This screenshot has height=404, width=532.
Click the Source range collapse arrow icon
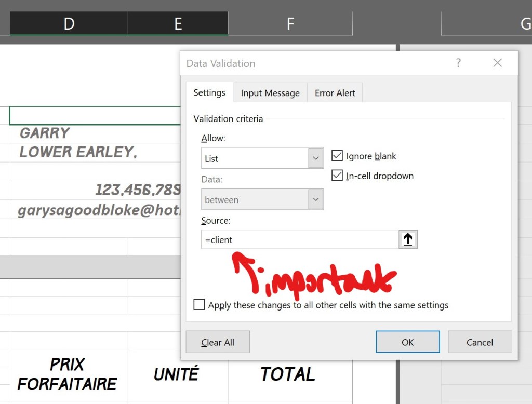pyautogui.click(x=408, y=239)
